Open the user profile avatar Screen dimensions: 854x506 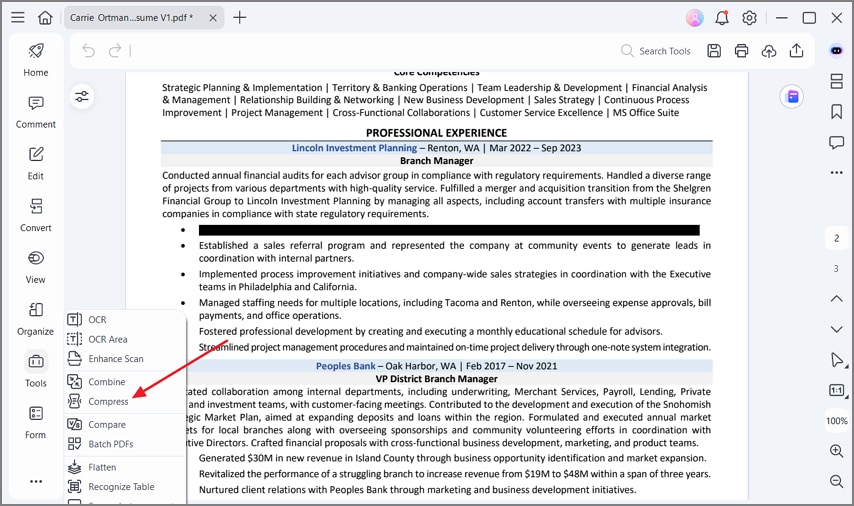[x=694, y=18]
